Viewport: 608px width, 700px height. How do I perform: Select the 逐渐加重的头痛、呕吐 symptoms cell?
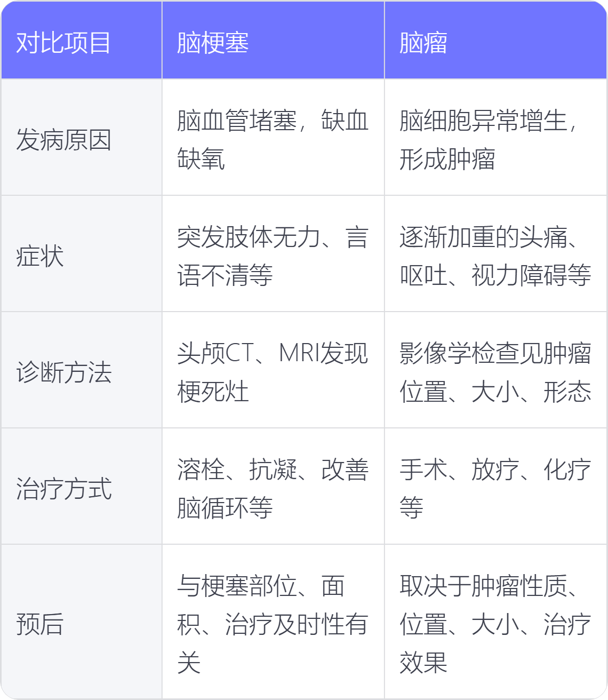pos(495,256)
